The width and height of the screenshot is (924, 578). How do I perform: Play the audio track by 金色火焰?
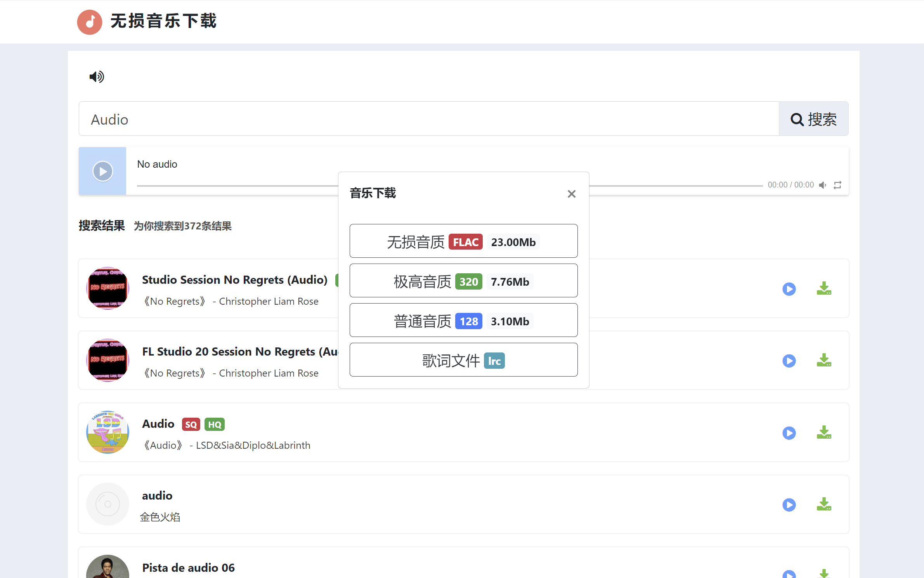click(x=789, y=505)
